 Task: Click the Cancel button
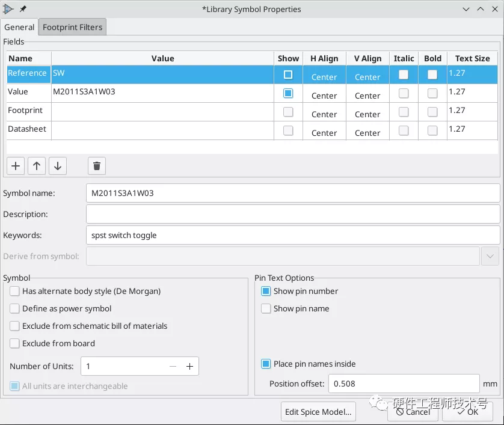coord(413,412)
